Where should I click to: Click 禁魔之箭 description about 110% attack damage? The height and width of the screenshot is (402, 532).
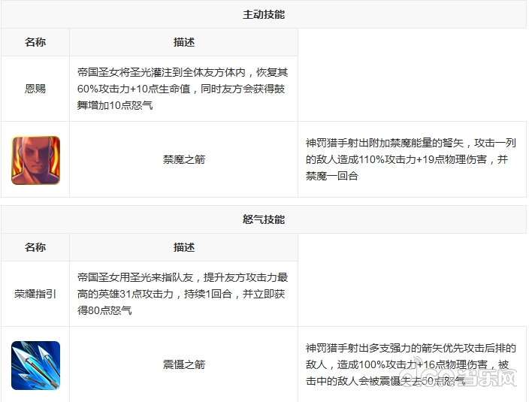point(411,159)
